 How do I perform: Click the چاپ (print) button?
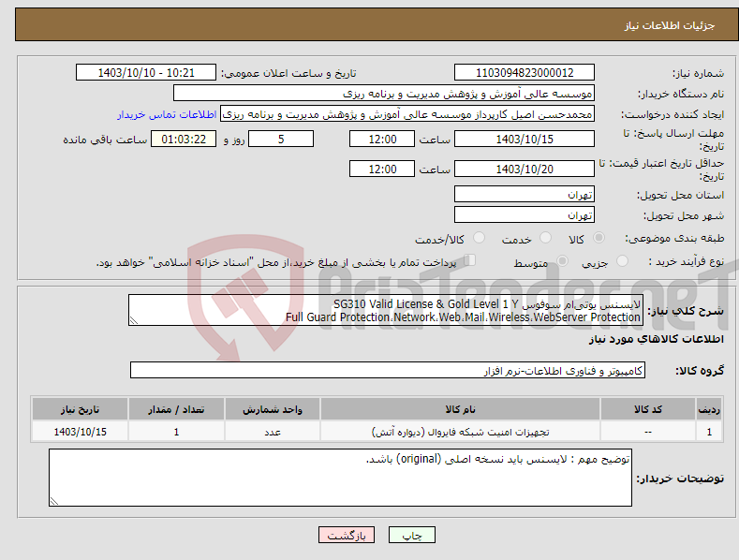click(411, 535)
